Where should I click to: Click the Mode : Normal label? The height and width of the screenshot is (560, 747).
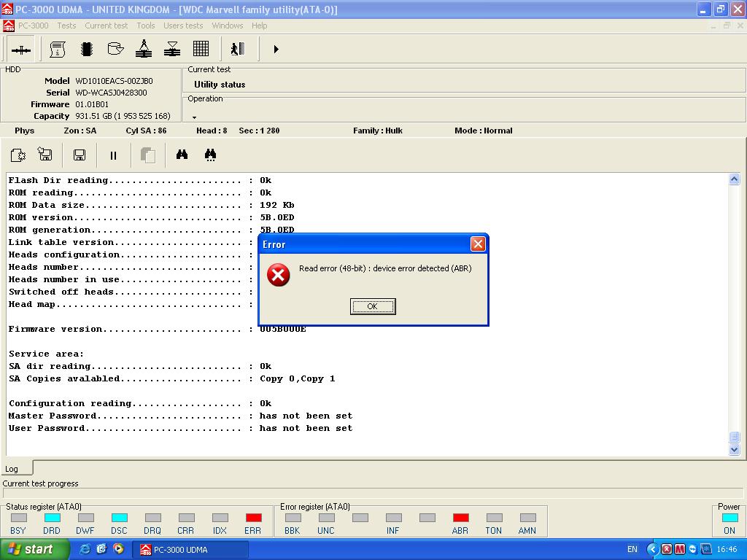(x=484, y=131)
